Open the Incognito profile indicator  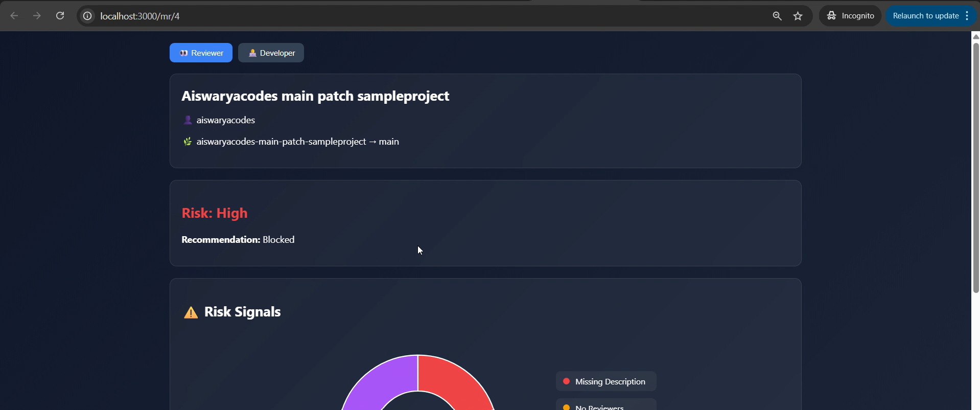coord(850,16)
